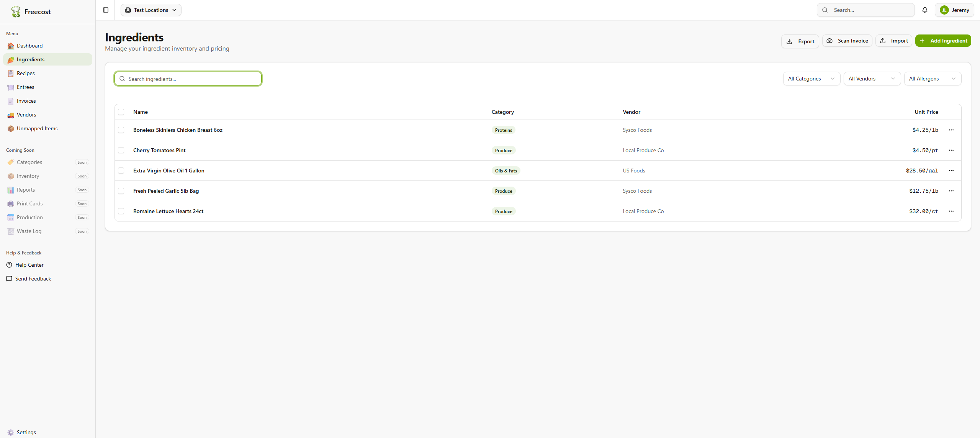Click the Freecost logo

pyautogui.click(x=31, y=11)
